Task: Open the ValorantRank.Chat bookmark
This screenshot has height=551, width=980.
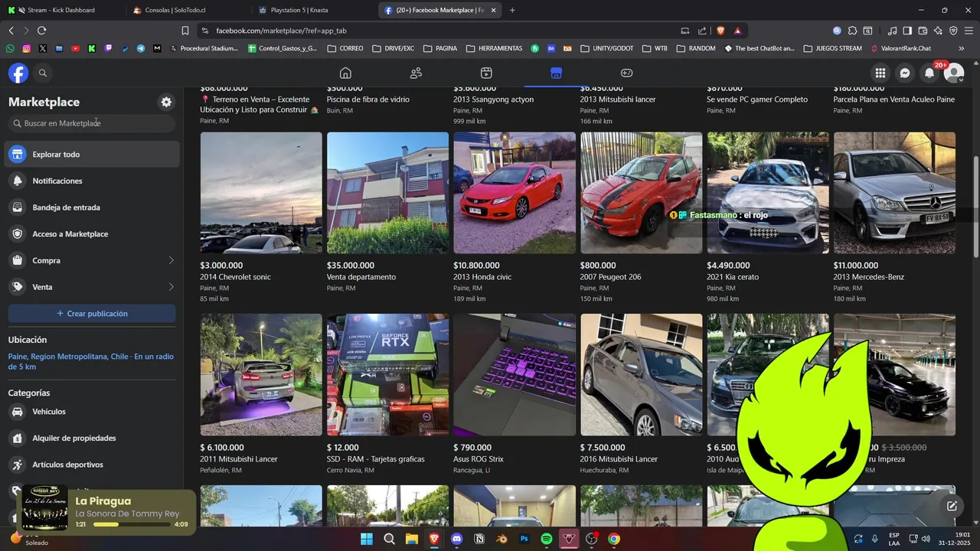Action: click(x=901, y=48)
